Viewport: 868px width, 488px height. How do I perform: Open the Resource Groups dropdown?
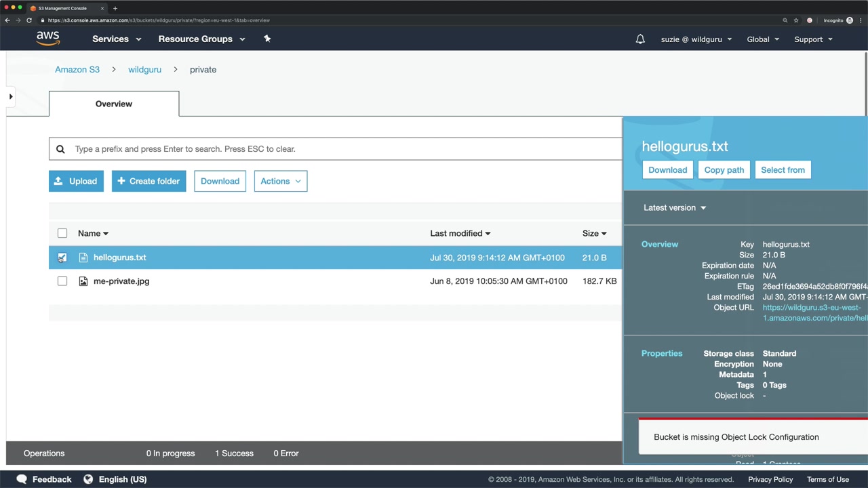(201, 39)
